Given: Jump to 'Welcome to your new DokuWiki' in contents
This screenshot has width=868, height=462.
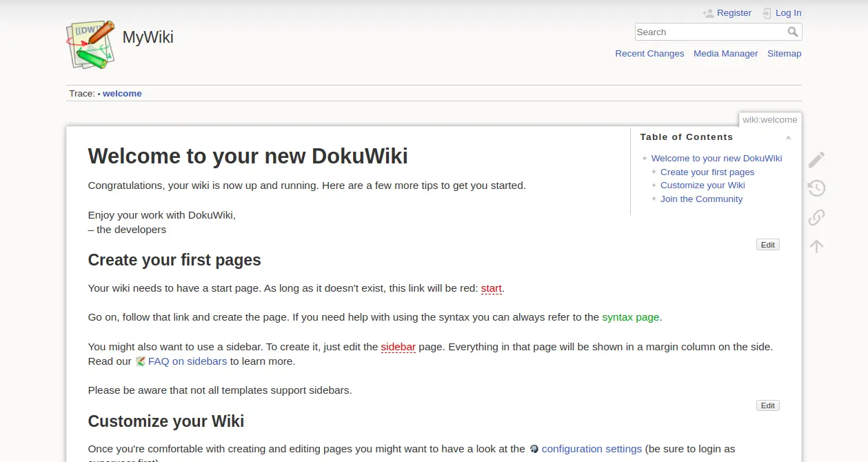Looking at the screenshot, I should tap(716, 159).
